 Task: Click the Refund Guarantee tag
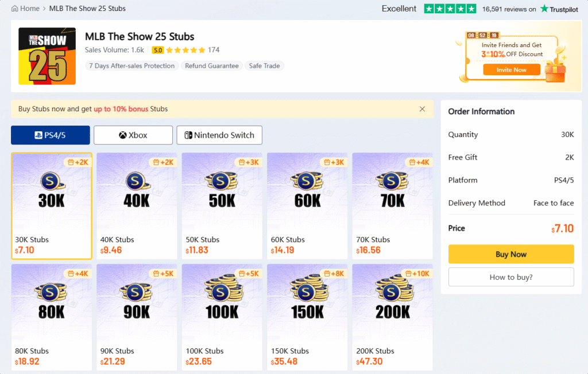pyautogui.click(x=212, y=66)
